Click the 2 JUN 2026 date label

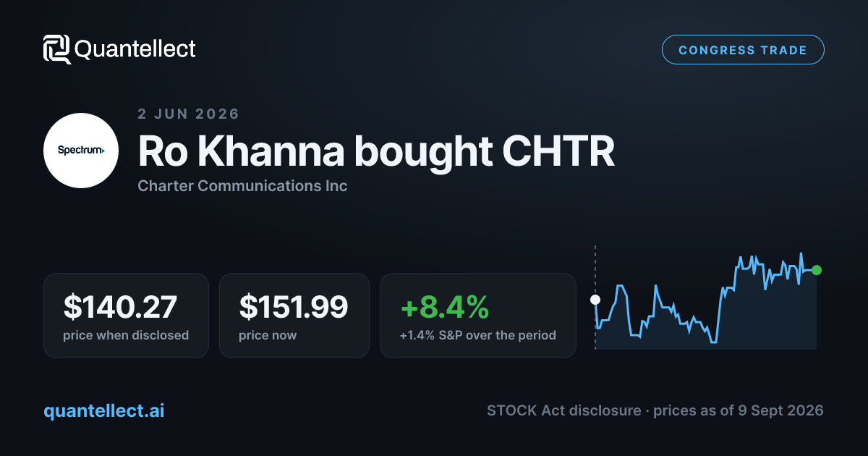[188, 114]
